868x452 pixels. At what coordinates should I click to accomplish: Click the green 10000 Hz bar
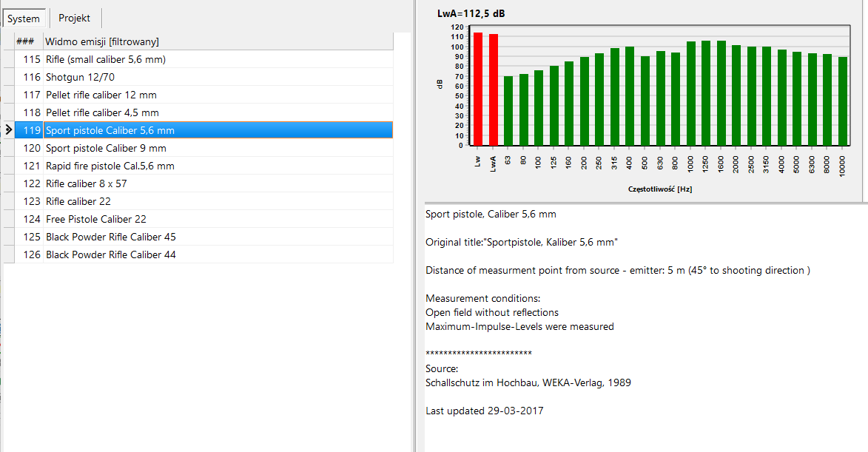point(843,101)
